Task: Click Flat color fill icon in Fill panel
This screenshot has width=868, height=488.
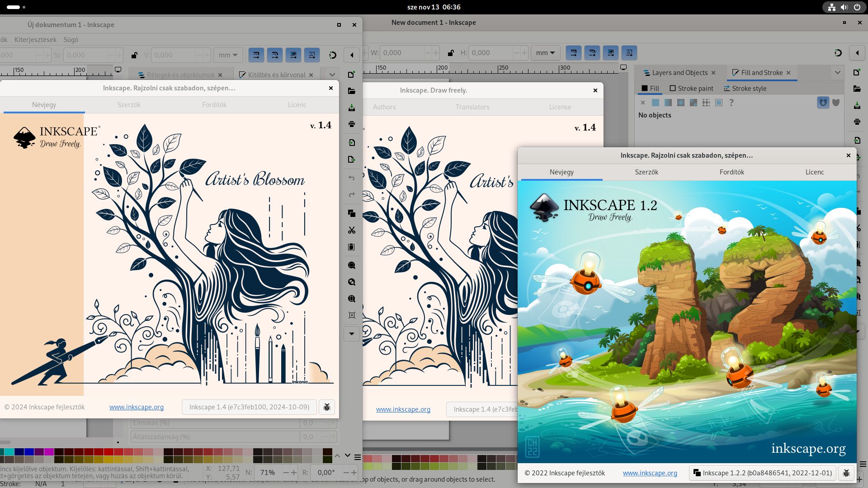Action: pos(656,103)
